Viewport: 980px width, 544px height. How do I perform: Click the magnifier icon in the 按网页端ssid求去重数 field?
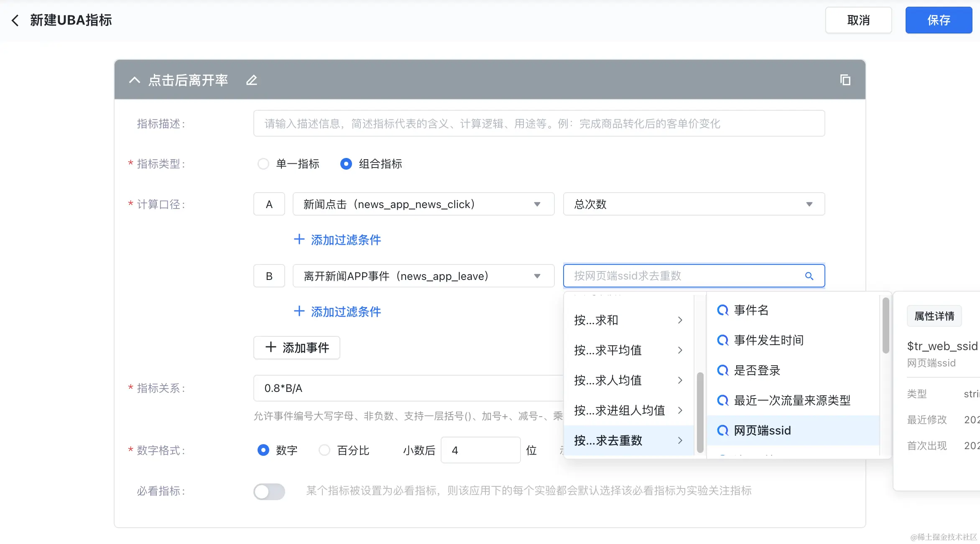point(809,276)
